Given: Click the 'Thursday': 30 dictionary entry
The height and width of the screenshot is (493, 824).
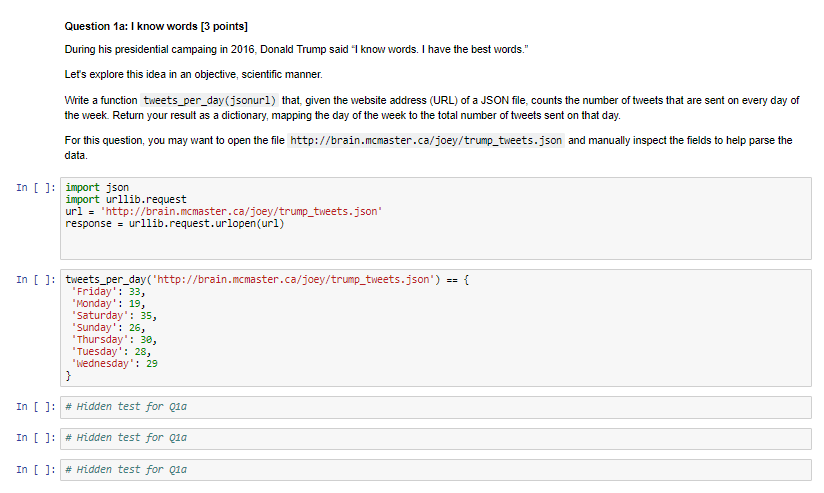Looking at the screenshot, I should tap(114, 340).
